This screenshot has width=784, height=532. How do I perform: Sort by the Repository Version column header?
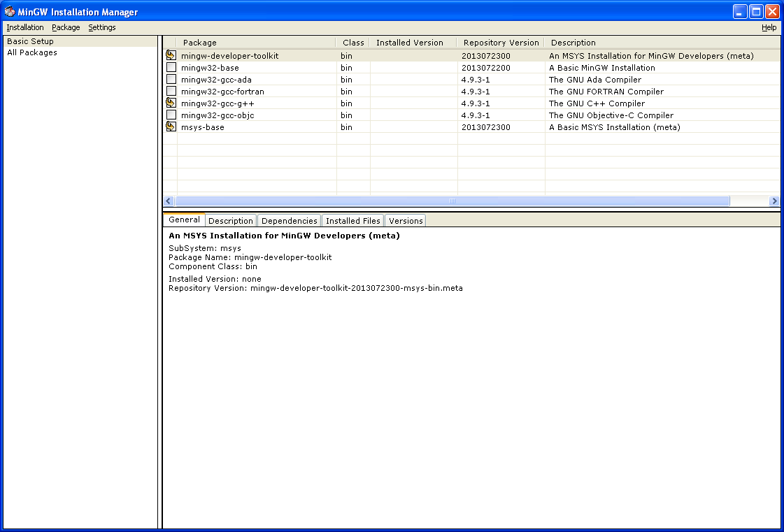[x=501, y=43]
